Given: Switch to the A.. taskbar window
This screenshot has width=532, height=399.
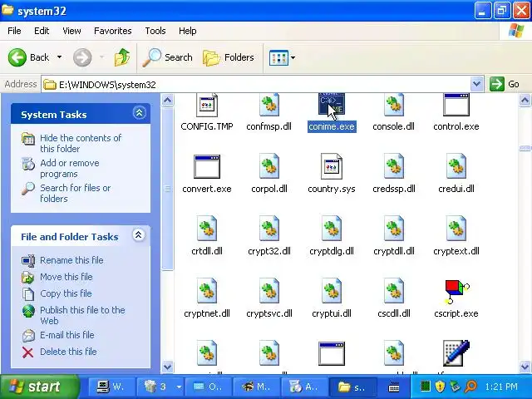Looking at the screenshot, I should tap(304, 387).
